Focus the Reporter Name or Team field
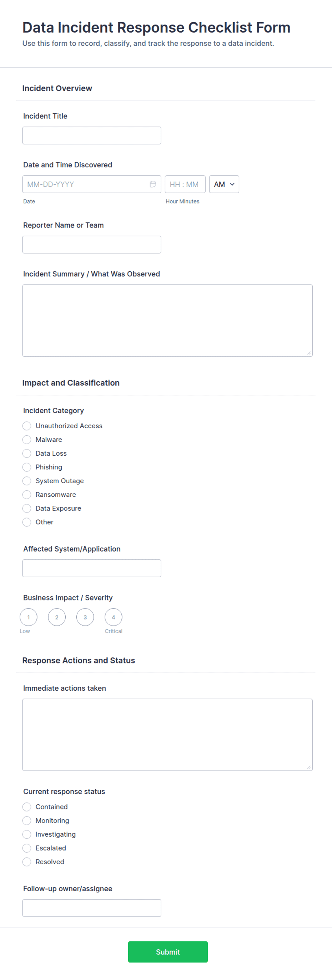Screen dimensions: 332x980 tap(92, 245)
